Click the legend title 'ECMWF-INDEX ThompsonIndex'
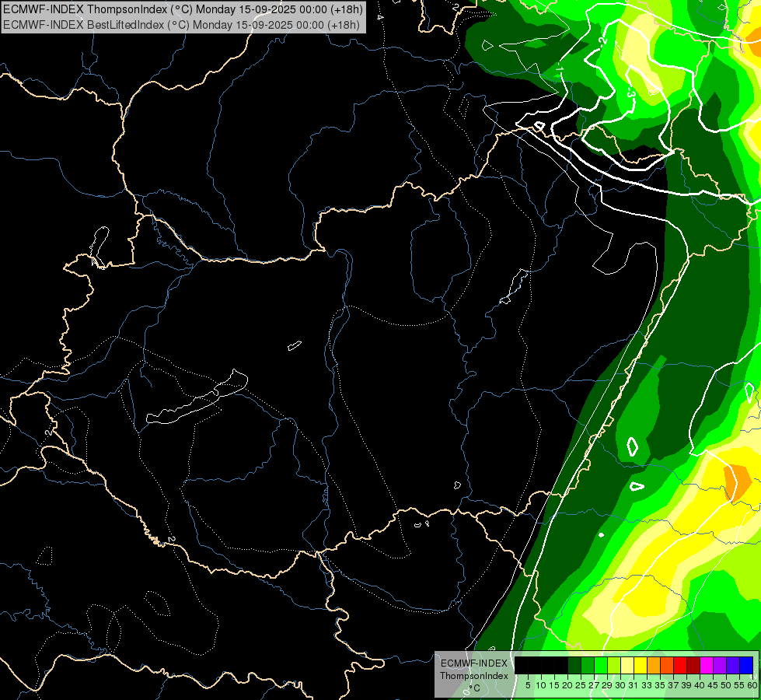761x700 pixels. coord(474,670)
